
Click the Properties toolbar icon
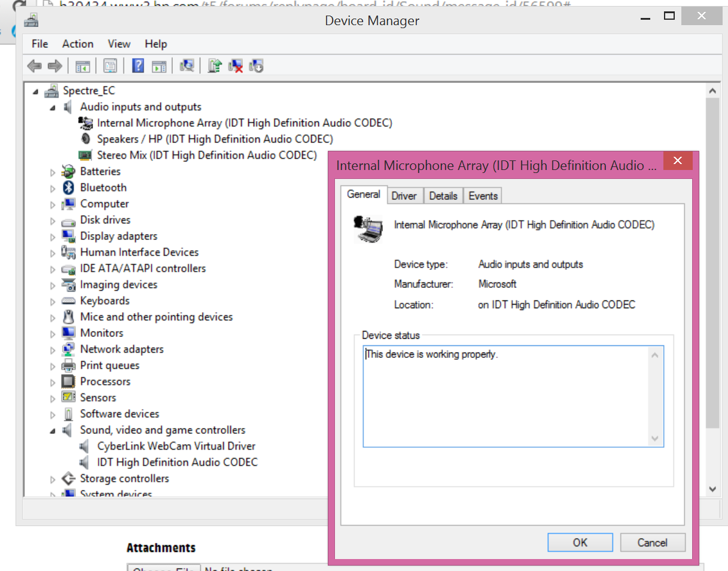click(x=110, y=66)
